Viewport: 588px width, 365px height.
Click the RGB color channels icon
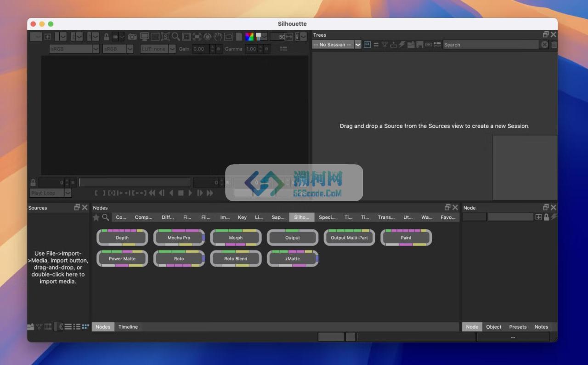249,37
